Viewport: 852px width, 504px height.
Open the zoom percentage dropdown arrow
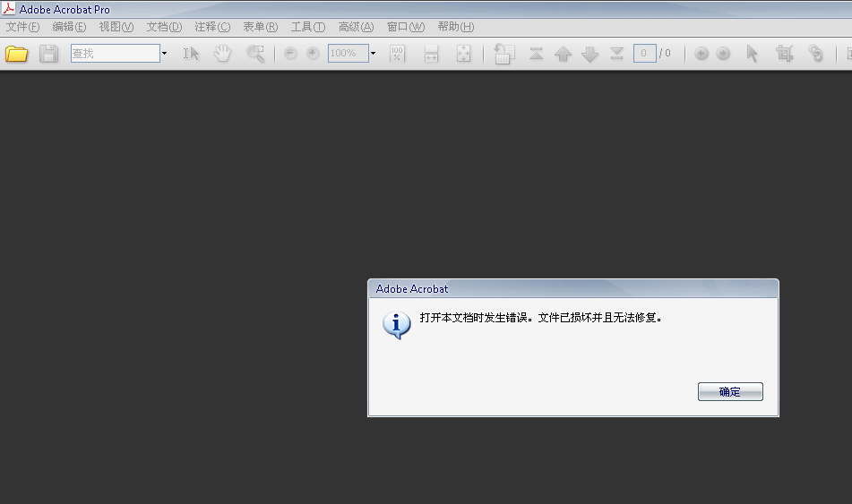coord(373,53)
